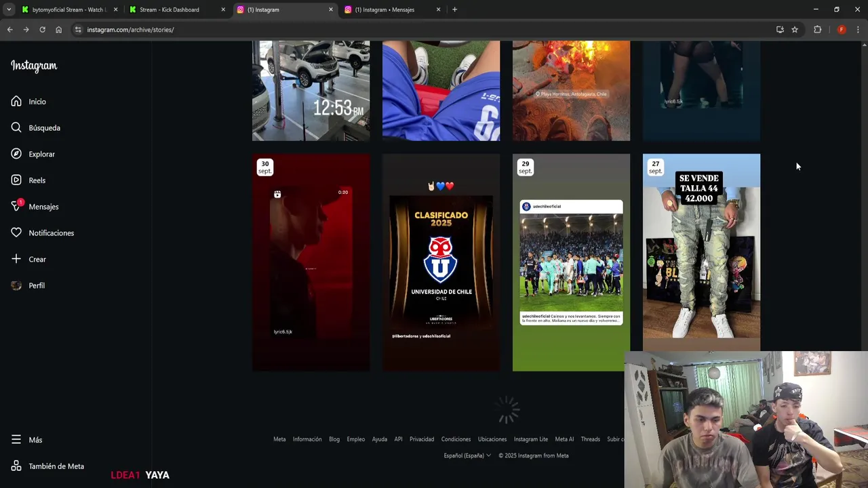
Task: Open the 30 sept. red story thumbnail
Action: click(x=311, y=262)
